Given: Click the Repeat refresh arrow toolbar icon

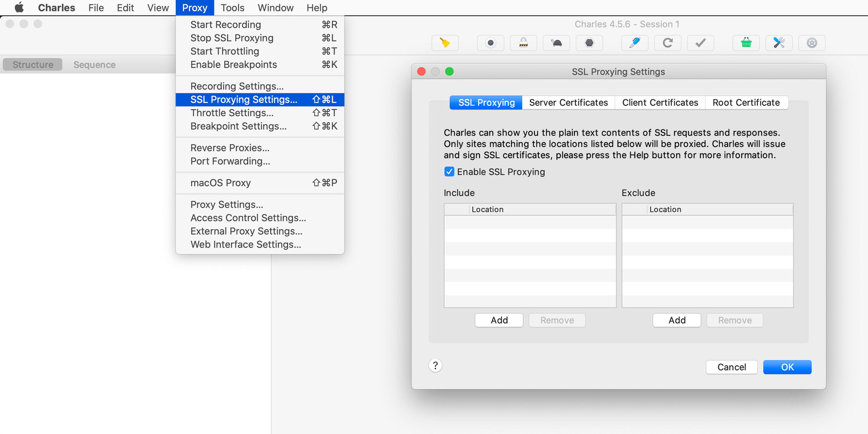Looking at the screenshot, I should point(668,43).
